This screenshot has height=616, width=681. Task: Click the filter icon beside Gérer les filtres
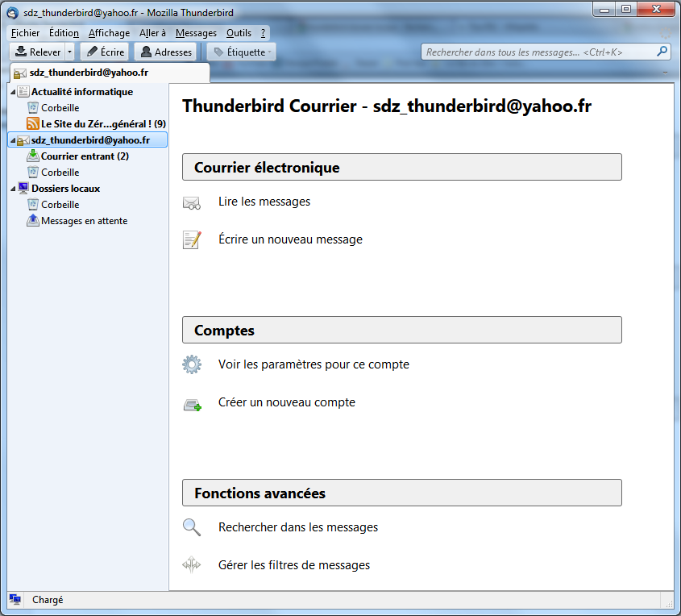tap(191, 565)
